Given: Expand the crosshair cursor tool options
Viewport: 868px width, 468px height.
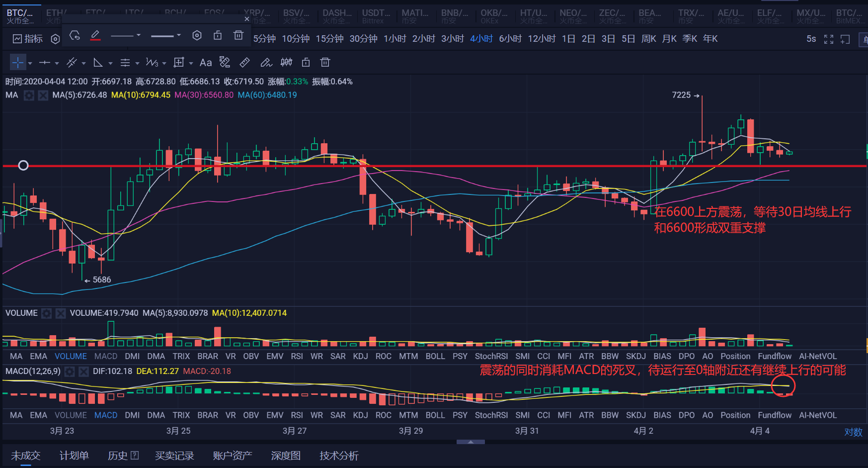Looking at the screenshot, I should click(x=30, y=63).
